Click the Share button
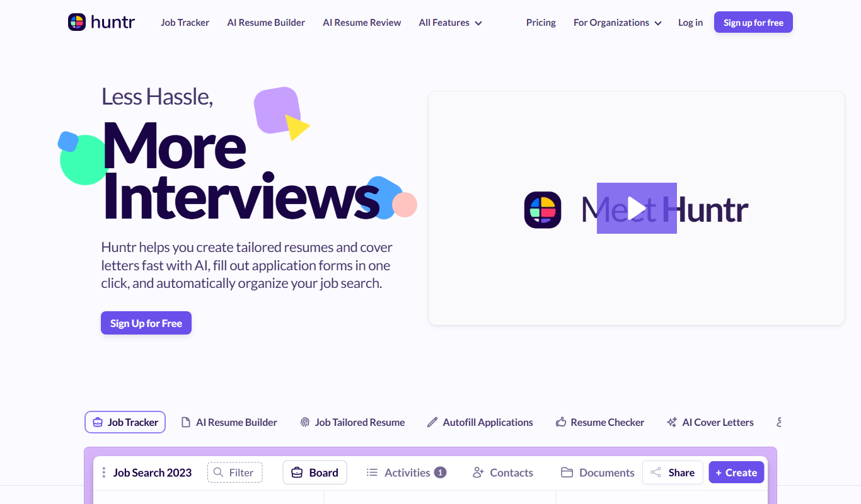 pos(673,472)
